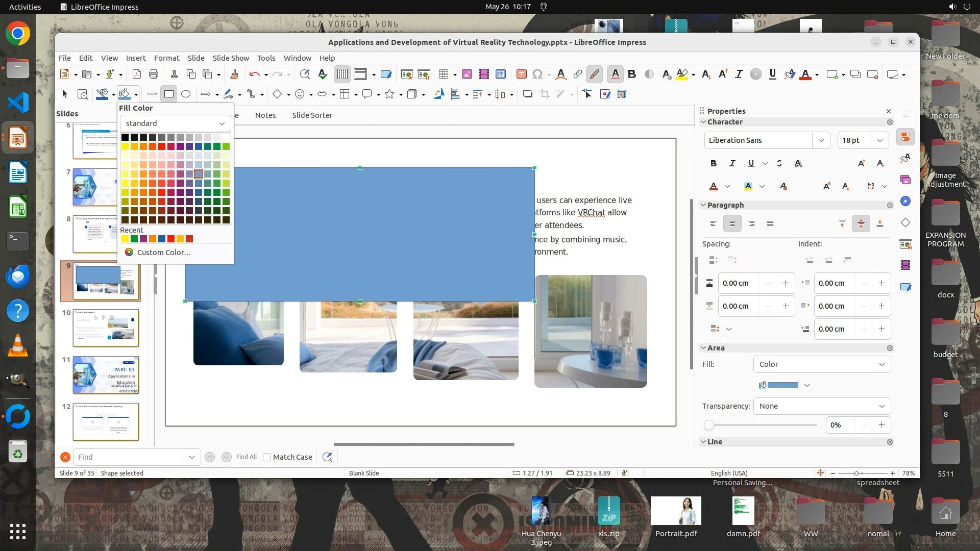This screenshot has height=551, width=980.
Task: Click the Insert Table icon
Action: coord(443,74)
